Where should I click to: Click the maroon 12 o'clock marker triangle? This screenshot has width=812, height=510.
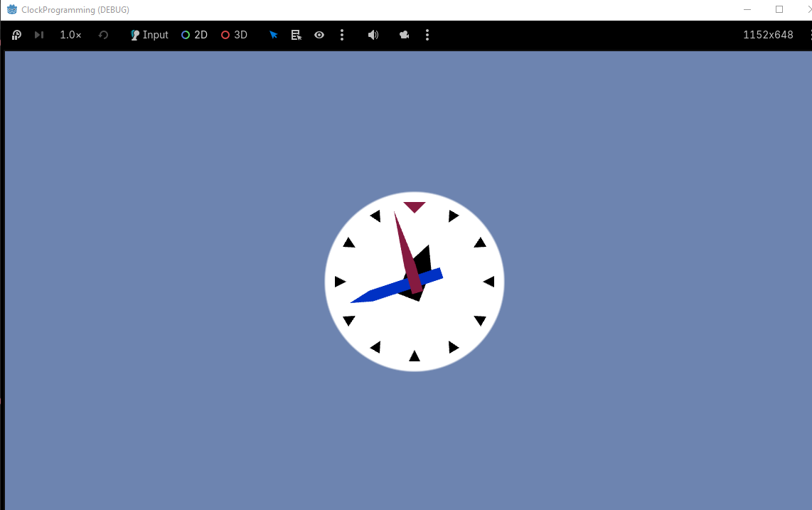(415, 206)
